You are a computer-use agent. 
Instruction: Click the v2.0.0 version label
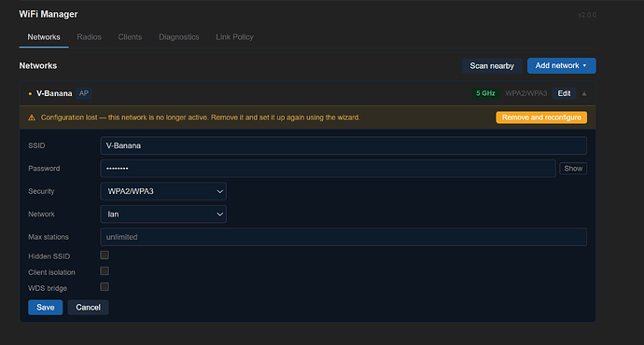tap(587, 15)
